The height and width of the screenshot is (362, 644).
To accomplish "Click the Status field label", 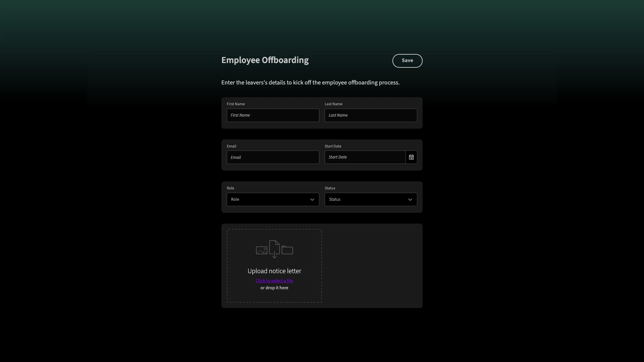I will (330, 188).
